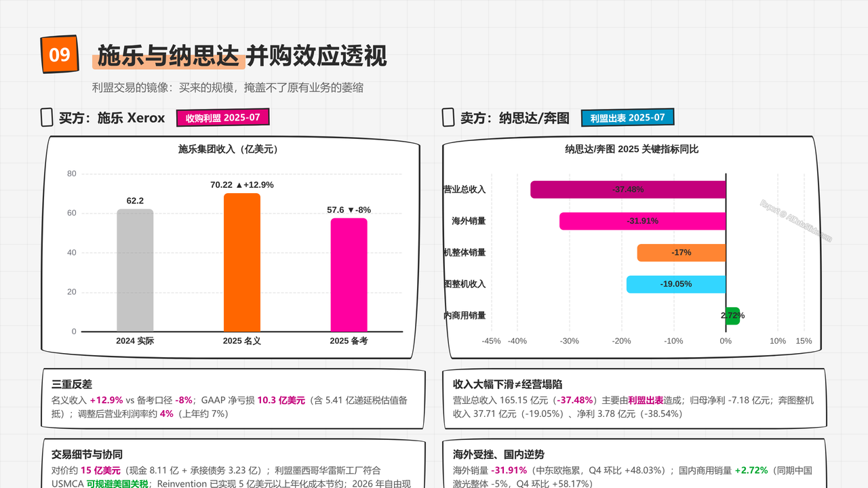
Task: Click the pink 海外销量 bar showing -31.91%
Action: 643,221
